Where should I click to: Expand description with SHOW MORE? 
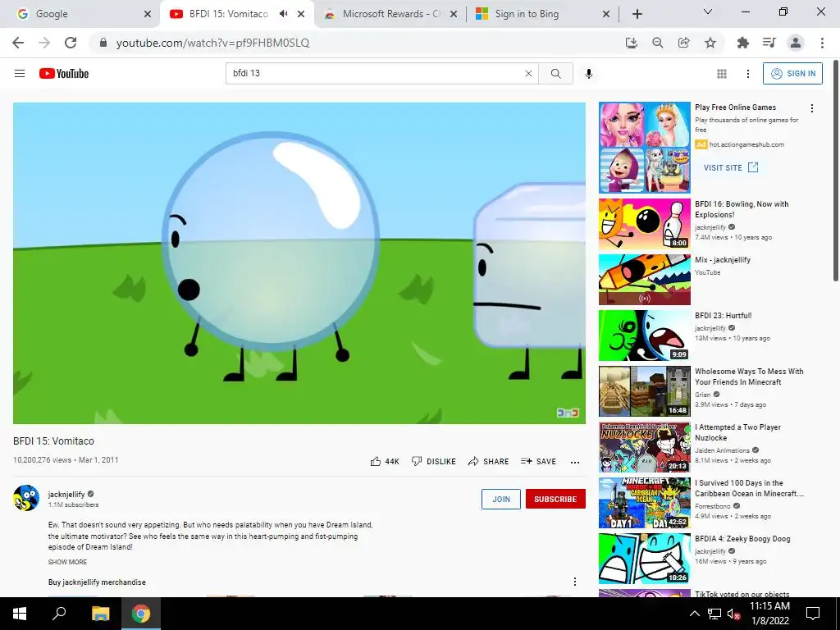point(67,562)
